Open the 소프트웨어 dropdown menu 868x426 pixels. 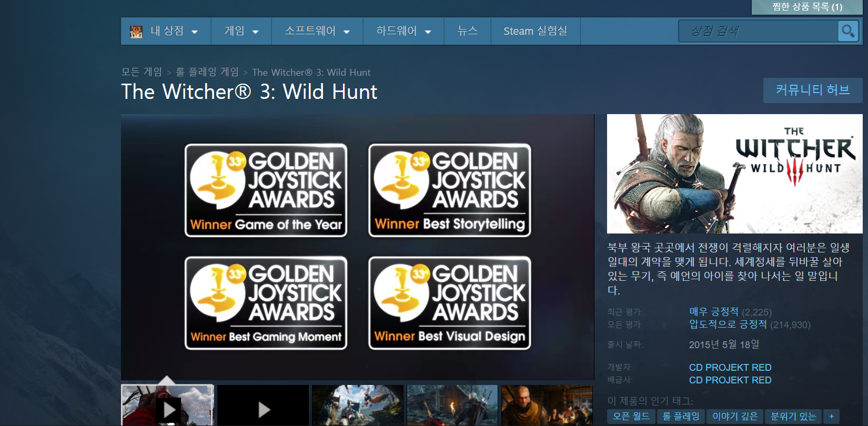pyautogui.click(x=317, y=31)
